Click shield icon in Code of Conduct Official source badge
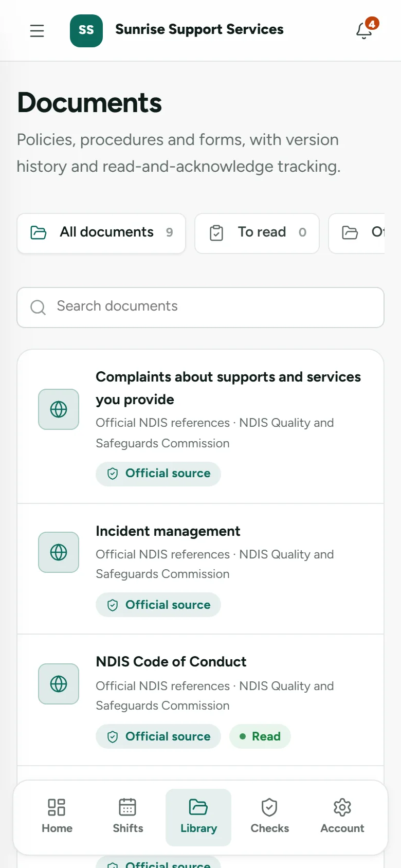Image resolution: width=401 pixels, height=868 pixels. pos(113,737)
